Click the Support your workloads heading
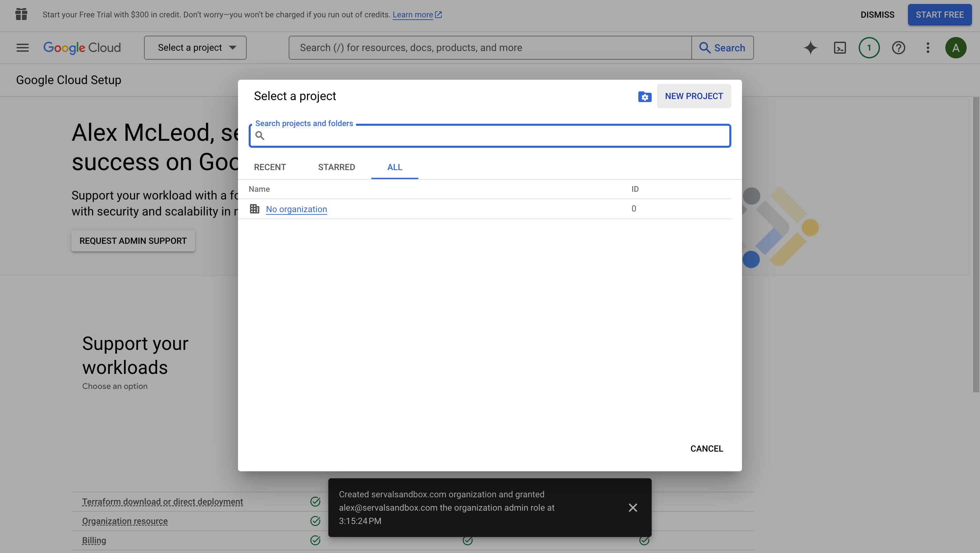The height and width of the screenshot is (553, 980). pyautogui.click(x=135, y=356)
